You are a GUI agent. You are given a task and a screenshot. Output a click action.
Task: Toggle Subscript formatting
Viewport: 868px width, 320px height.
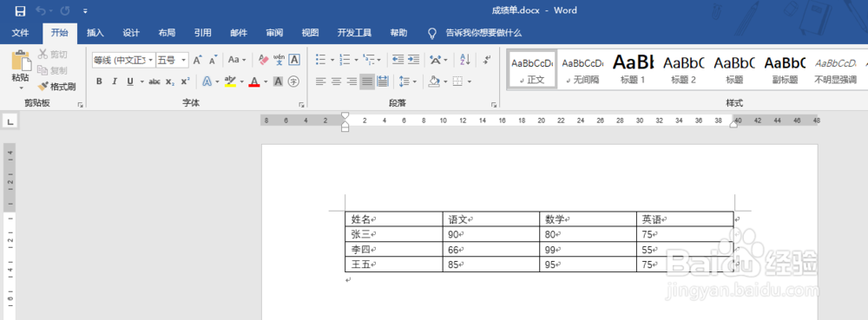[x=170, y=82]
